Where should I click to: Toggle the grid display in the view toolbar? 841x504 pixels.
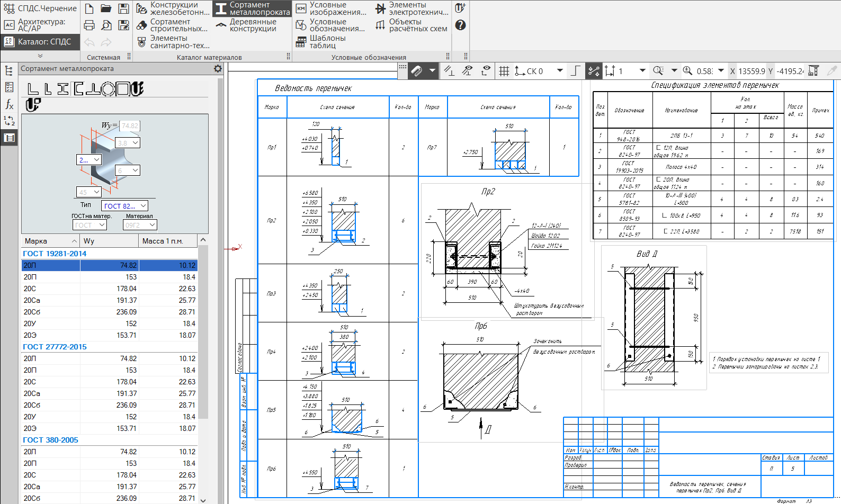[x=504, y=71]
